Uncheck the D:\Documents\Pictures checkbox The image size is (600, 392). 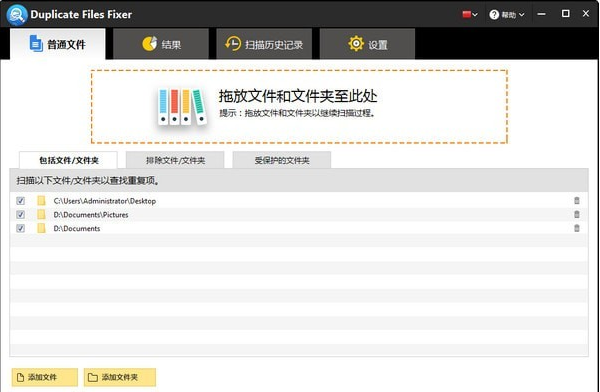pos(21,215)
